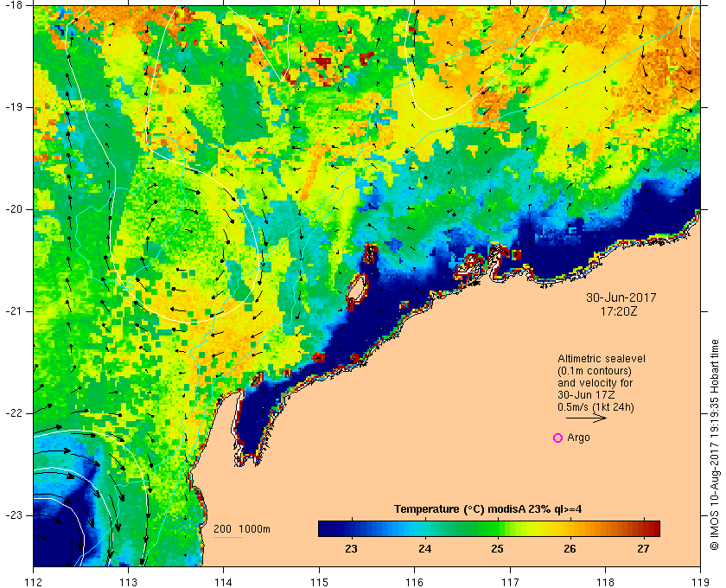Click the 'Argo' legend label
726x588 pixels.
[x=579, y=438]
